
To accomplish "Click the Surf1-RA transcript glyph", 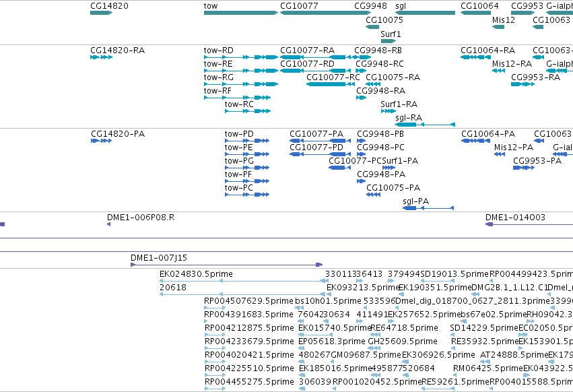I will pyautogui.click(x=388, y=111).
